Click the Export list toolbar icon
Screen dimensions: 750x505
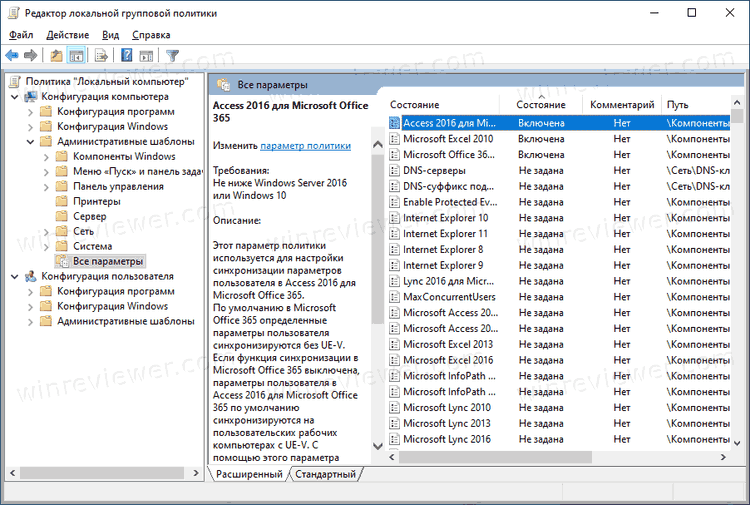101,55
